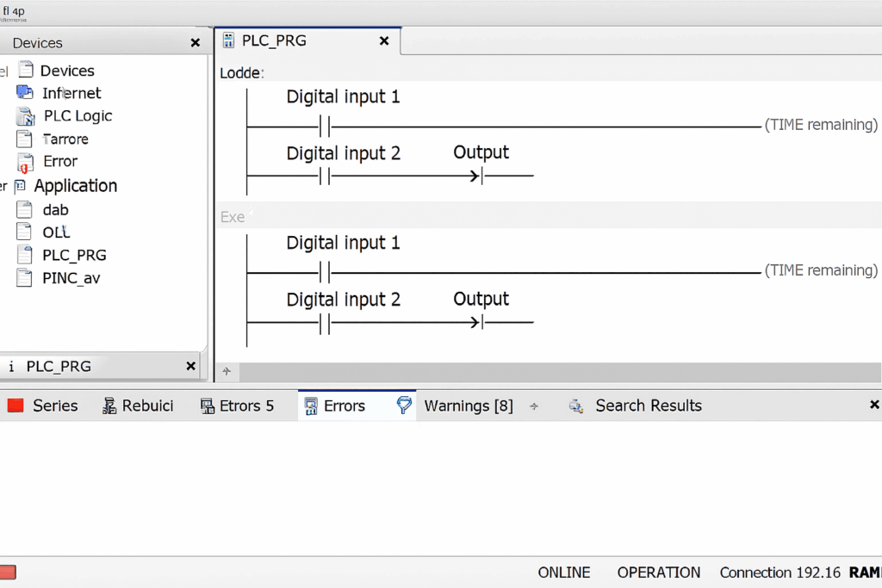Click the Devices panel title
The height and width of the screenshot is (588, 882).
37,43
